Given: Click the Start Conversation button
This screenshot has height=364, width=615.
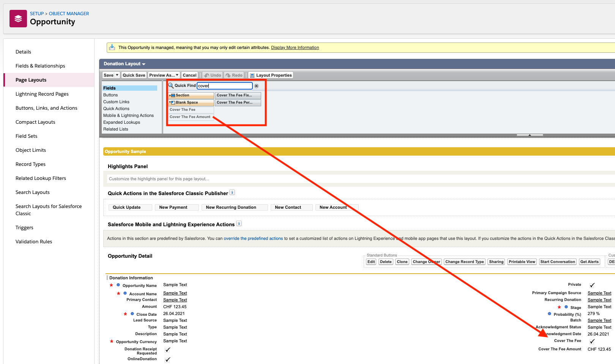Looking at the screenshot, I should (558, 262).
